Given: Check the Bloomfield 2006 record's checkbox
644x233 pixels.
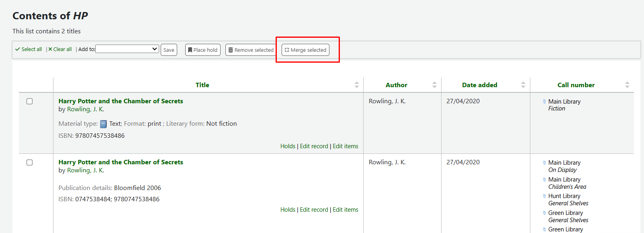Looking at the screenshot, I should (x=29, y=162).
